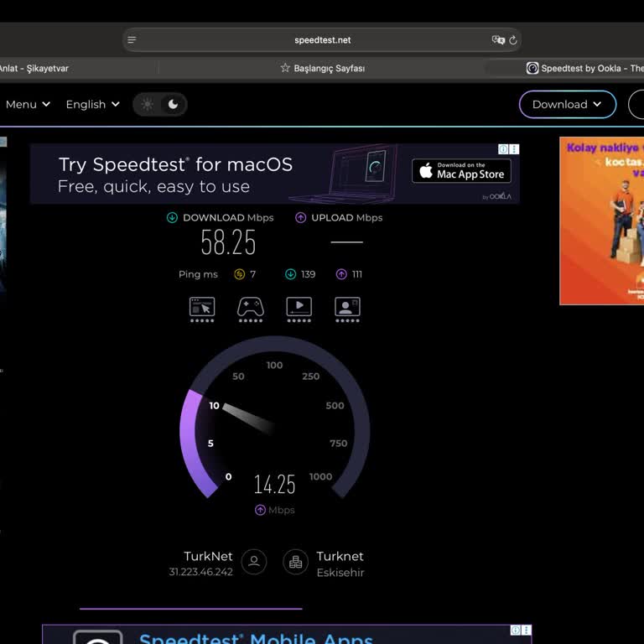644x644 pixels.
Task: Select the moon dark-mode icon
Action: pos(173,104)
